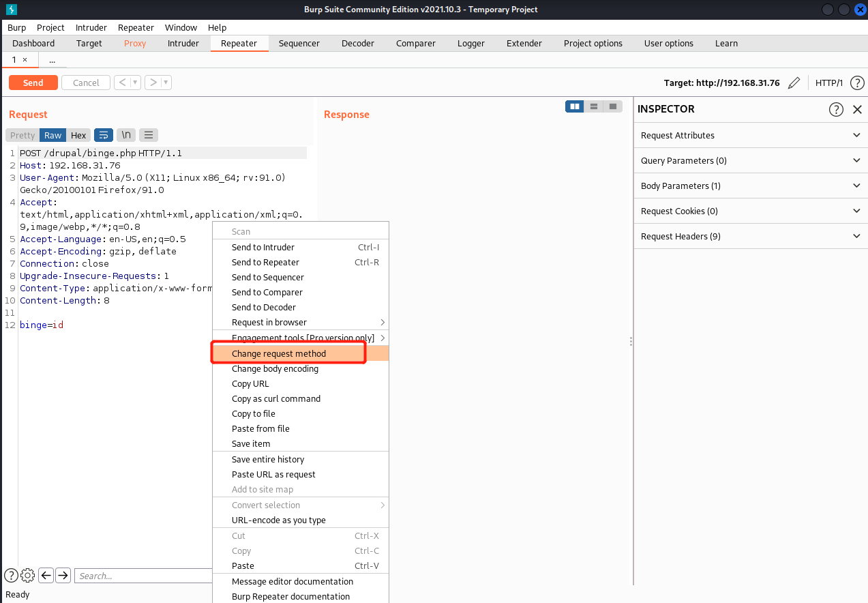Open the Window menu
This screenshot has height=603, width=868.
tap(181, 27)
